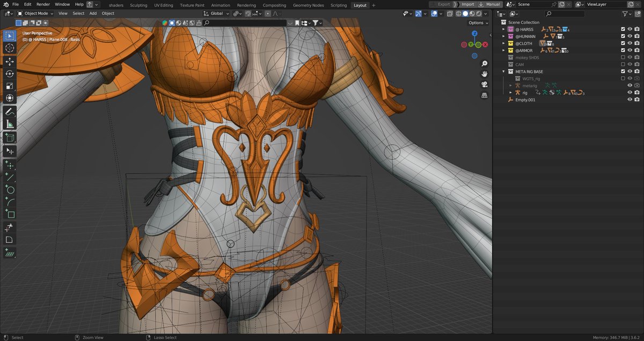Uncheck the @ HAIRSS collection checkbox
Viewport: 644px width, 341px height.
tap(623, 29)
